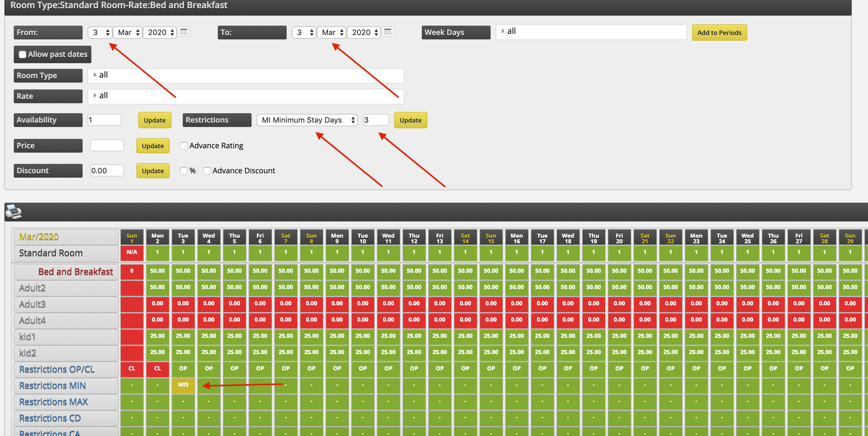Open the MI Minimum Stay Days dropdown
Screen dimensions: 868x436
[307, 120]
